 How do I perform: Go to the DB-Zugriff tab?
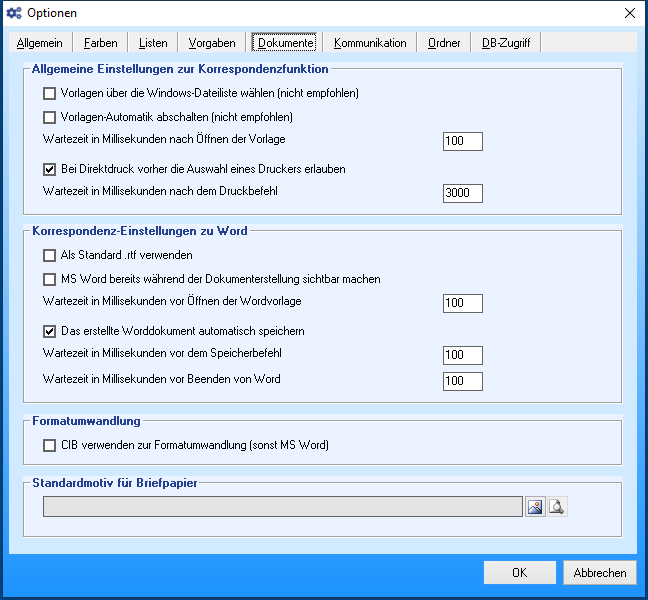coord(506,43)
